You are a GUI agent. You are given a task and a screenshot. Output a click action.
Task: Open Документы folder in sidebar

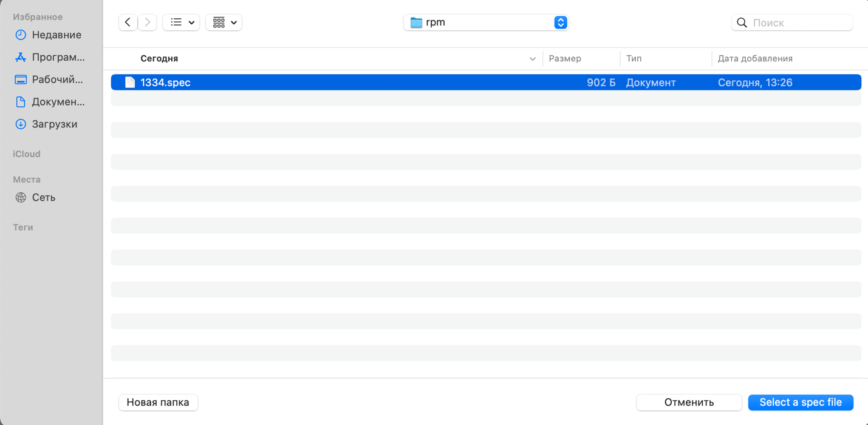coord(58,102)
